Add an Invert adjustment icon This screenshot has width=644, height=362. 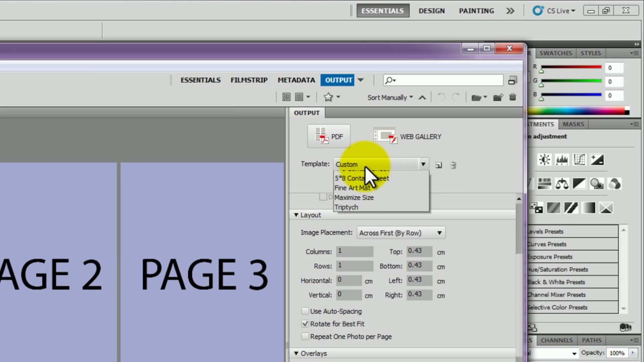pos(536,208)
